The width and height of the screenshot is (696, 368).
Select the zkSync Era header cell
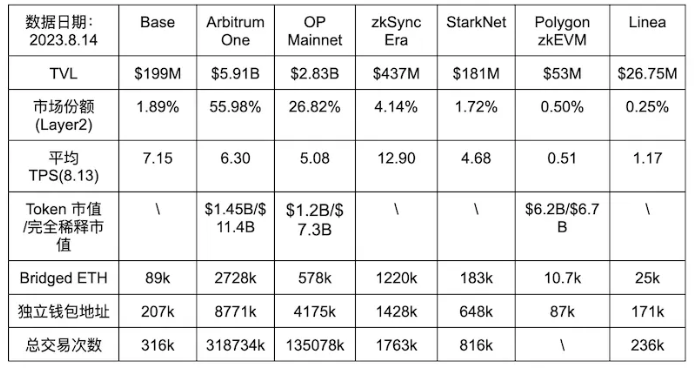coord(396,31)
